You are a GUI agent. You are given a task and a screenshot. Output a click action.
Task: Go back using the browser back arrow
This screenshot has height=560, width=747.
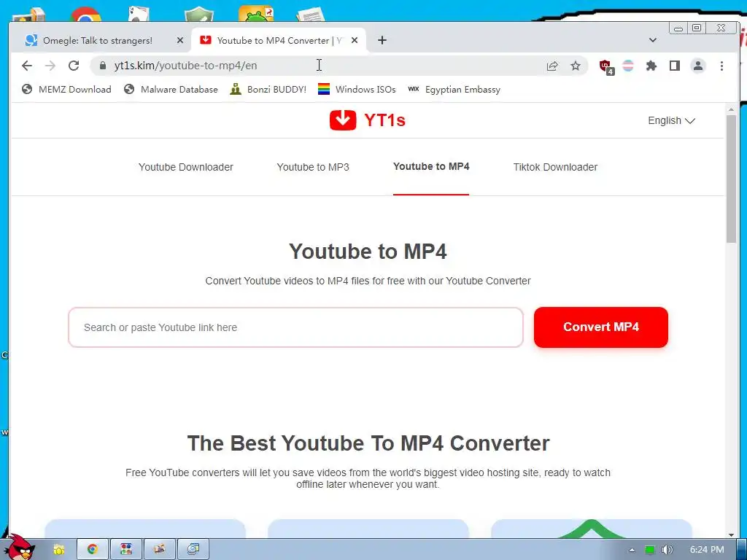pyautogui.click(x=27, y=66)
